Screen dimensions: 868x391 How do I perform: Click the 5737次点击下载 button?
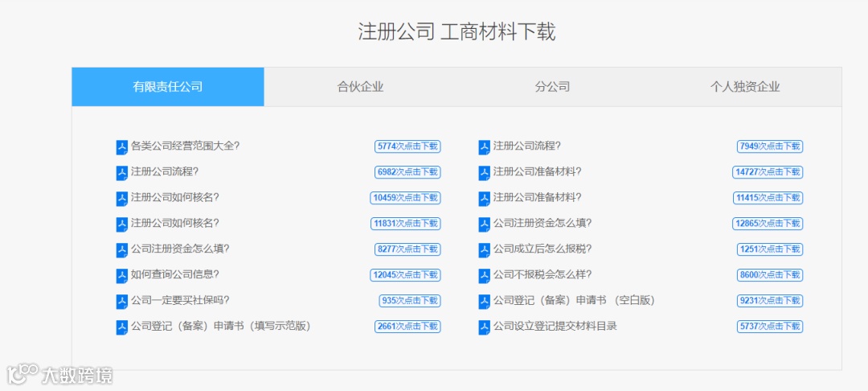770,327
